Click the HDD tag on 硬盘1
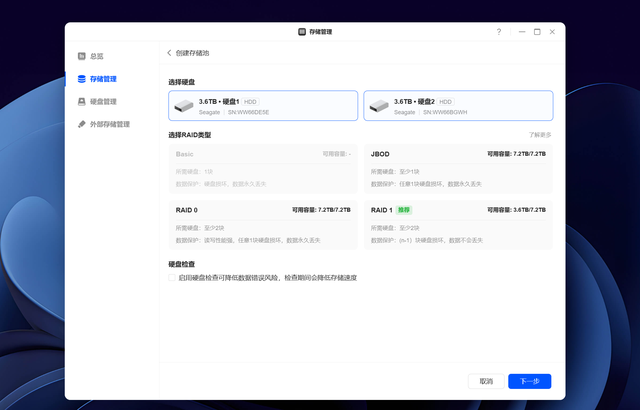This screenshot has height=410, width=640. click(x=250, y=102)
